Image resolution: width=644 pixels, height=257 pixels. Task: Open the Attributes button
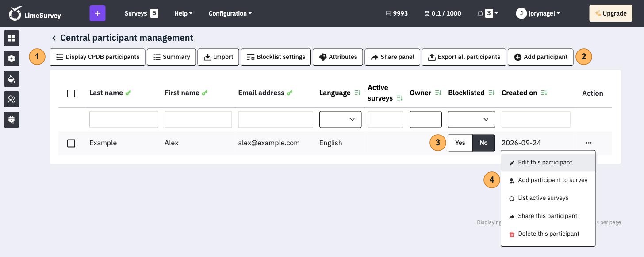pos(338,57)
